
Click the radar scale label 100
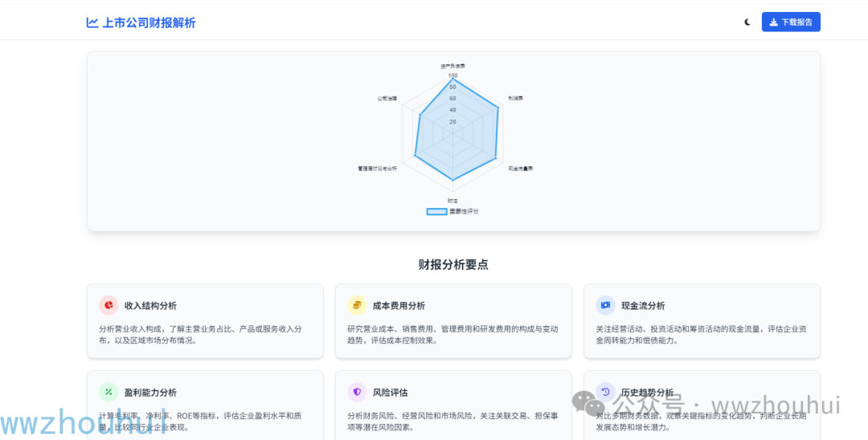[452, 75]
